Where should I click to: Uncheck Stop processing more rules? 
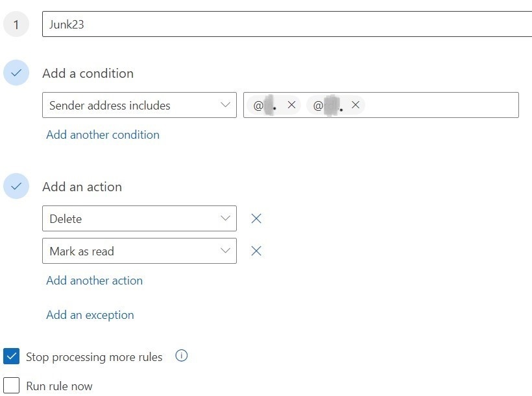(x=11, y=356)
